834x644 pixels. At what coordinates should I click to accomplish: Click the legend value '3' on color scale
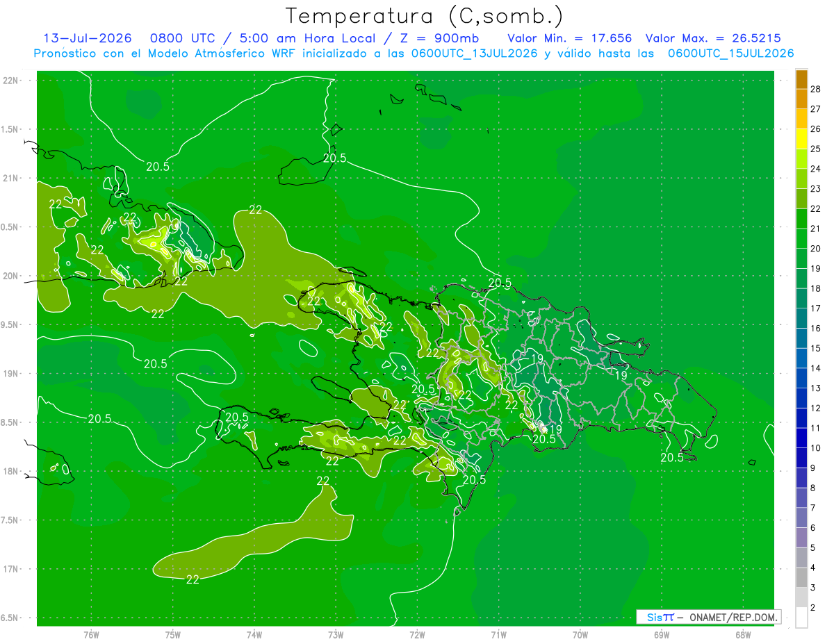pyautogui.click(x=813, y=588)
